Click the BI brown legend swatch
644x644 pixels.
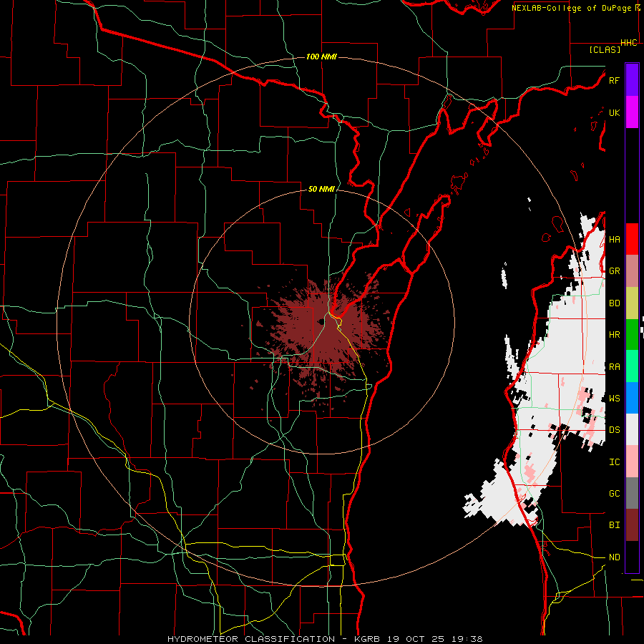pyautogui.click(x=632, y=525)
